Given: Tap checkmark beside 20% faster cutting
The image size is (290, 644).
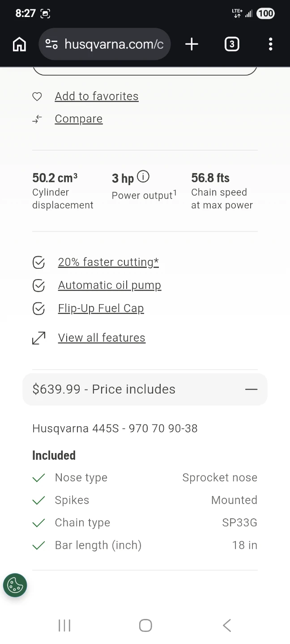Looking at the screenshot, I should [x=39, y=263].
